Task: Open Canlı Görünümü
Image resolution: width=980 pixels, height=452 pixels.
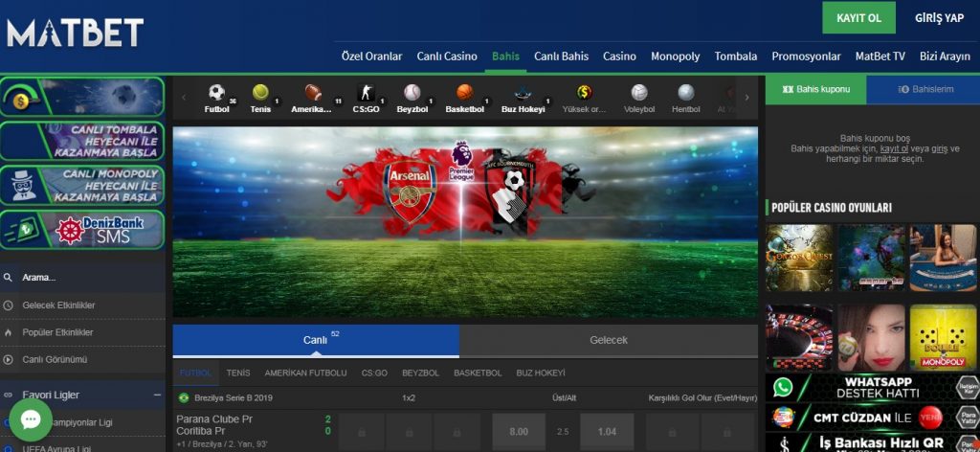Action: pyautogui.click(x=55, y=359)
